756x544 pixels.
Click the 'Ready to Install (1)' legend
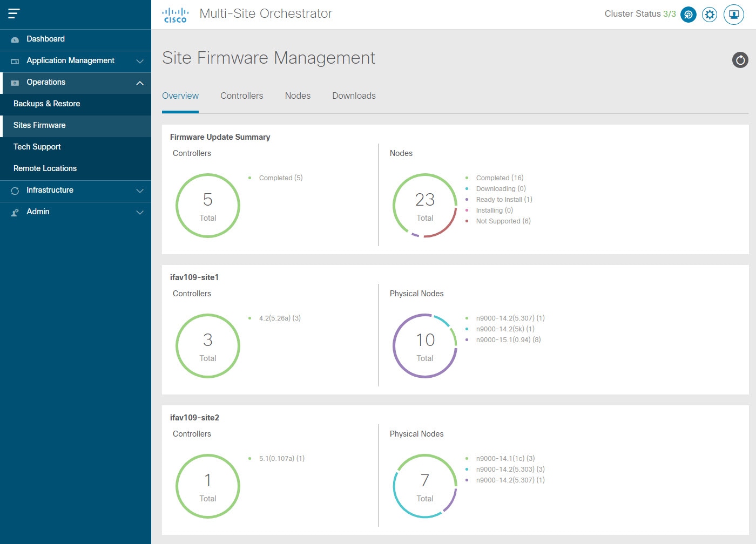click(504, 200)
